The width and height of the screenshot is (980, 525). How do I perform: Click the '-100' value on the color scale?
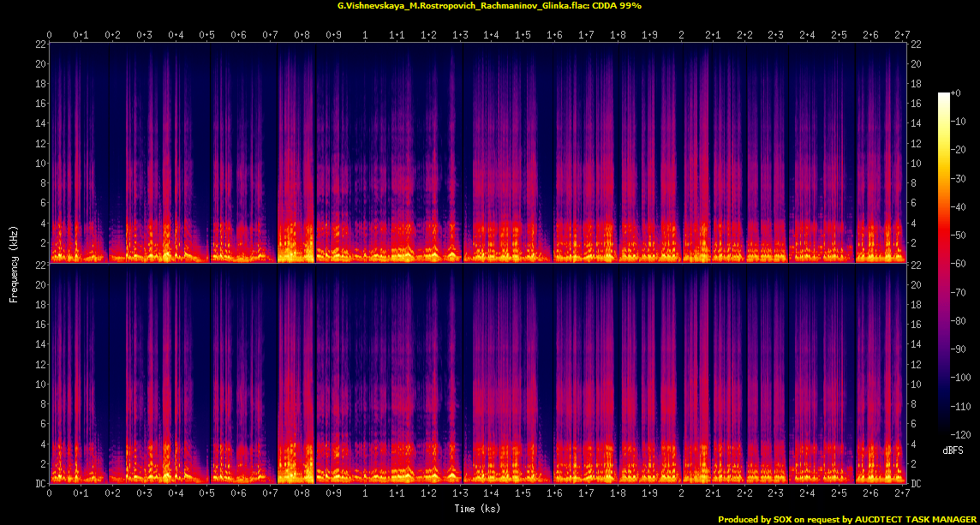[x=961, y=378]
